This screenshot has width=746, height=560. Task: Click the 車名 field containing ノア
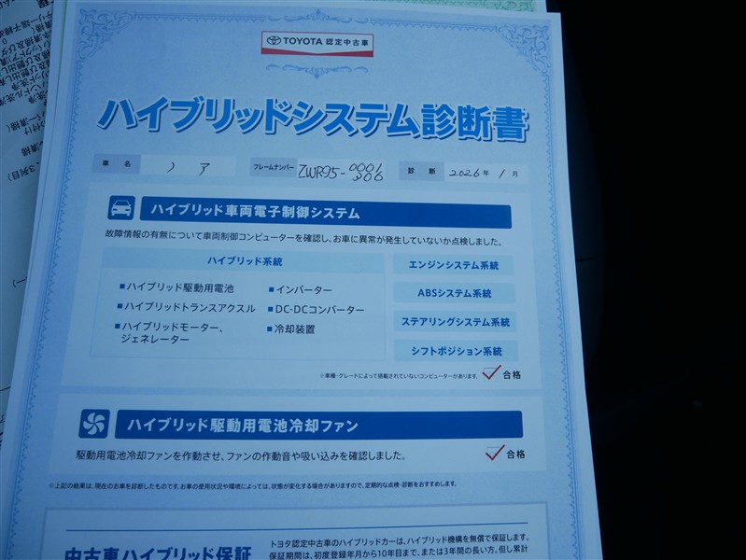click(190, 164)
